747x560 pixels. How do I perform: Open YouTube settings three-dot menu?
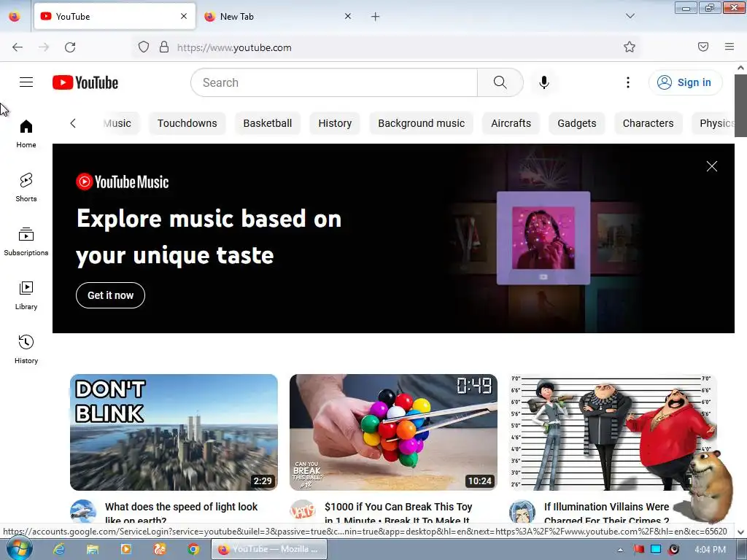point(628,82)
